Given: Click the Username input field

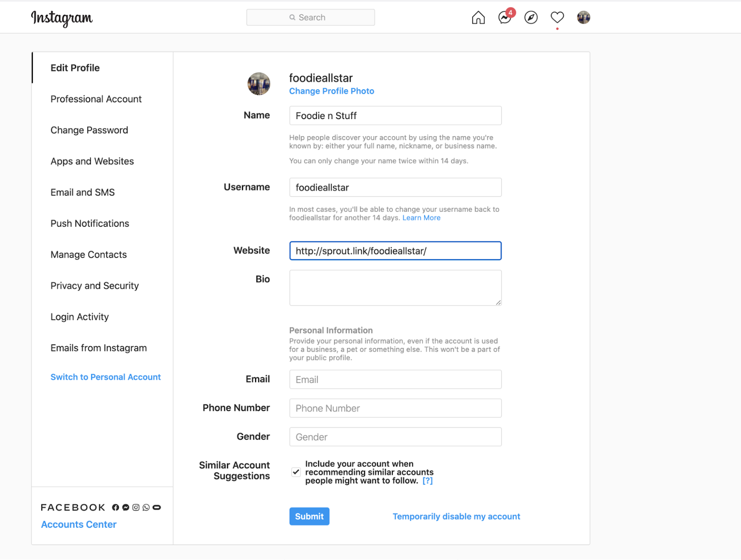Looking at the screenshot, I should click(396, 188).
